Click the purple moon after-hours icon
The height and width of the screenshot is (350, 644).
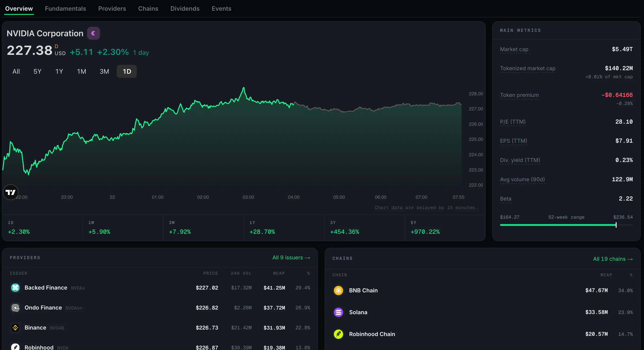click(94, 33)
